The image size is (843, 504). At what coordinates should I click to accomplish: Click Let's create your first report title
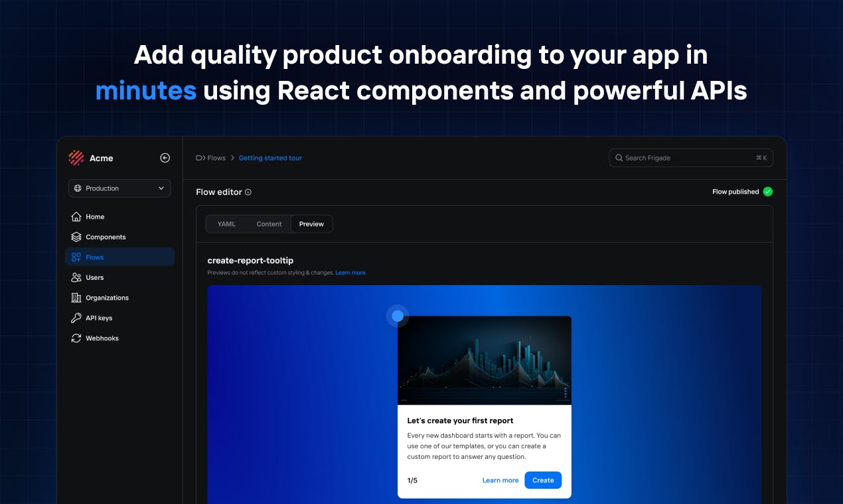tap(460, 420)
